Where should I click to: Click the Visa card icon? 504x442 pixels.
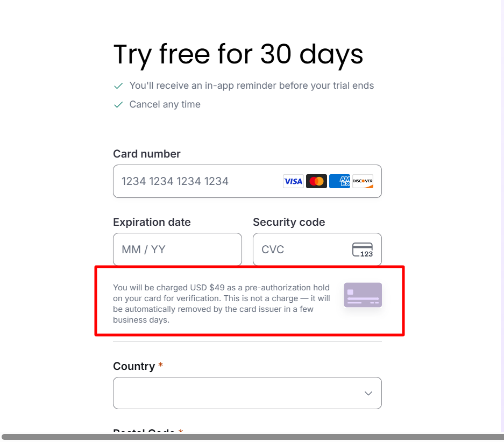point(293,181)
